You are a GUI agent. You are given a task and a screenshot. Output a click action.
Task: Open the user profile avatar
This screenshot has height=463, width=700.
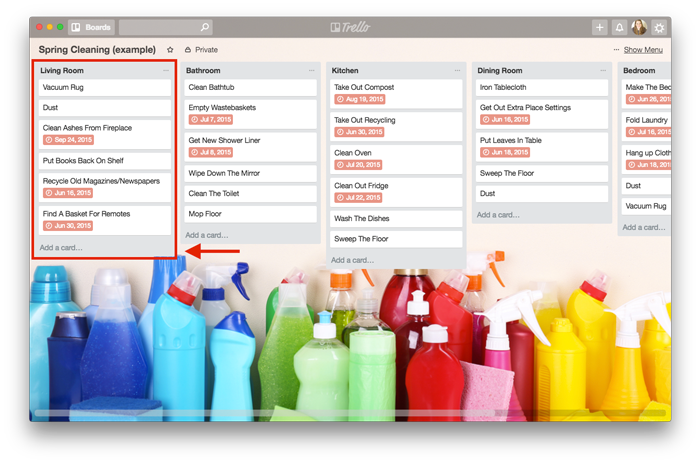coord(639,27)
